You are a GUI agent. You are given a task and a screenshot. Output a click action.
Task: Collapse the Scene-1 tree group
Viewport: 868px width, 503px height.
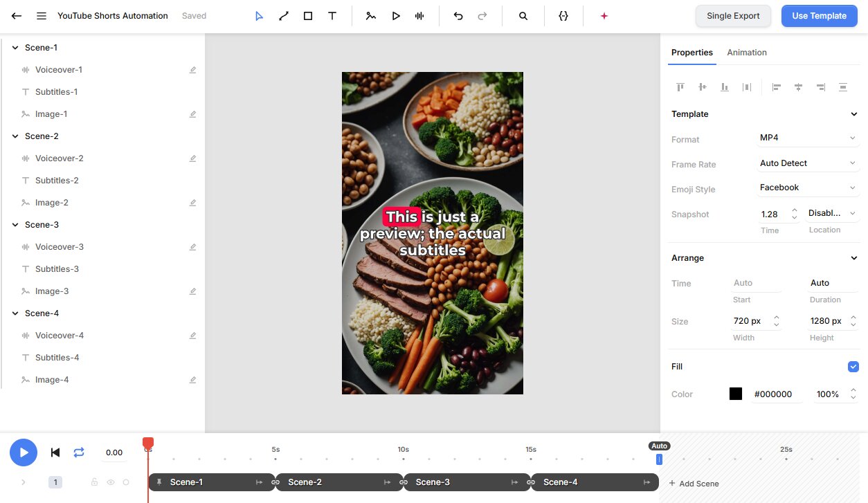(x=15, y=48)
